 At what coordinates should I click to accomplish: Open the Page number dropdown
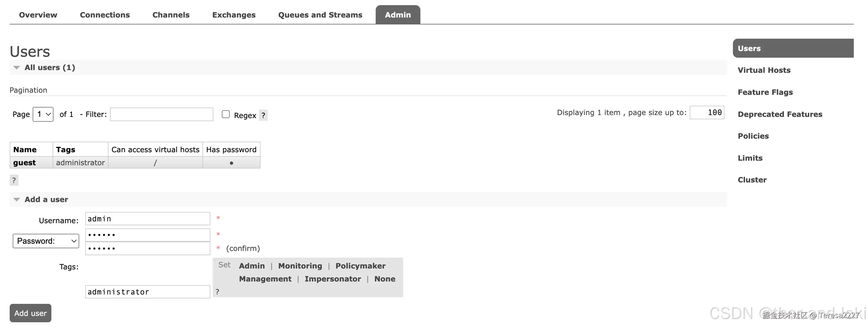point(43,114)
